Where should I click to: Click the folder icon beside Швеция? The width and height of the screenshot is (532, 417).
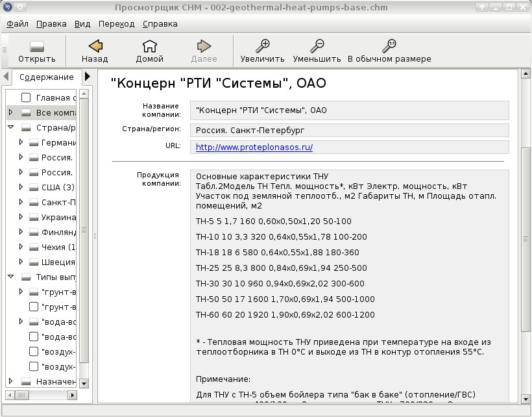34,262
